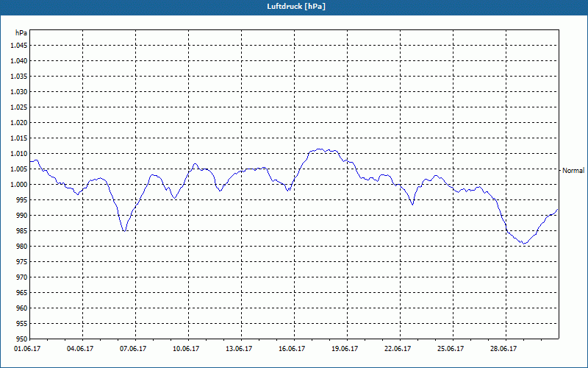Click the 1.045 y-axis value
Screen dimensions: 588x368
coord(21,46)
